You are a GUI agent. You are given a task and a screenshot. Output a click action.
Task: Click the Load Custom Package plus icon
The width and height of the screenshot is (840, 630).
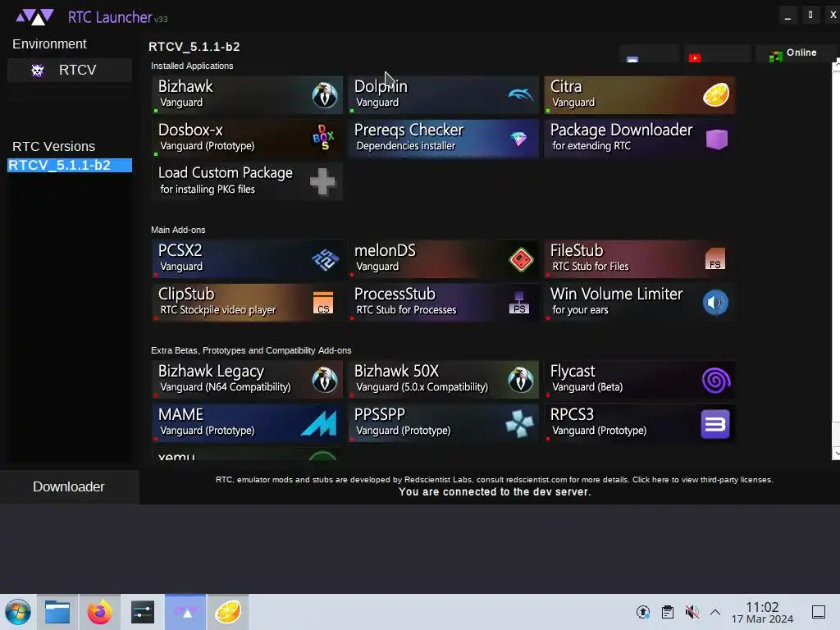[322, 181]
